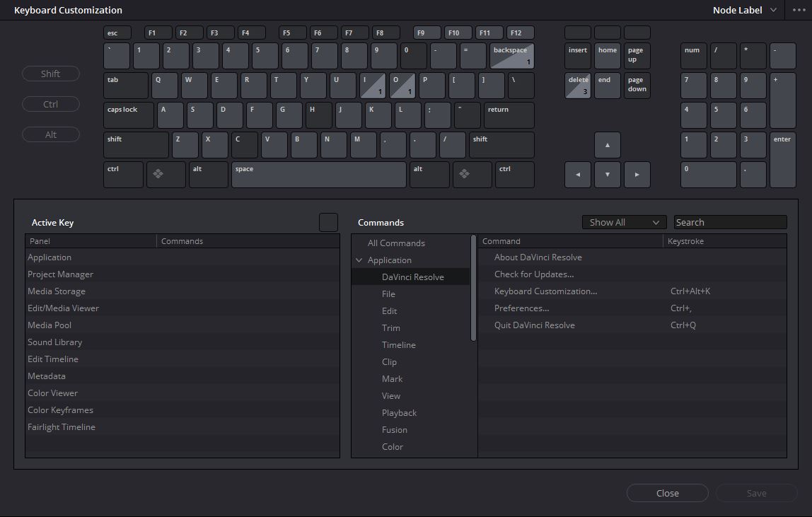Click the F12 function key

click(520, 33)
